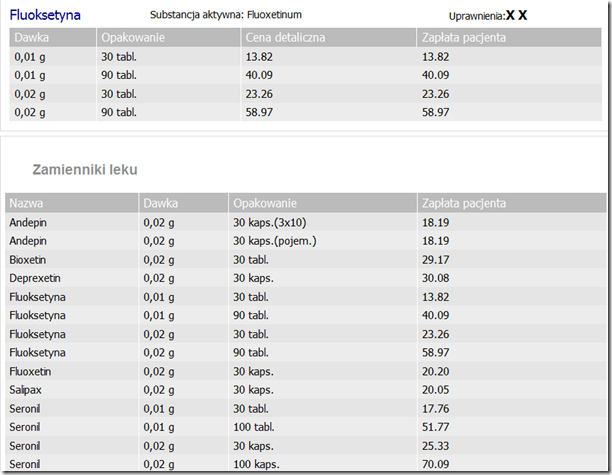Select the retail price 40.09 cell

click(259, 75)
